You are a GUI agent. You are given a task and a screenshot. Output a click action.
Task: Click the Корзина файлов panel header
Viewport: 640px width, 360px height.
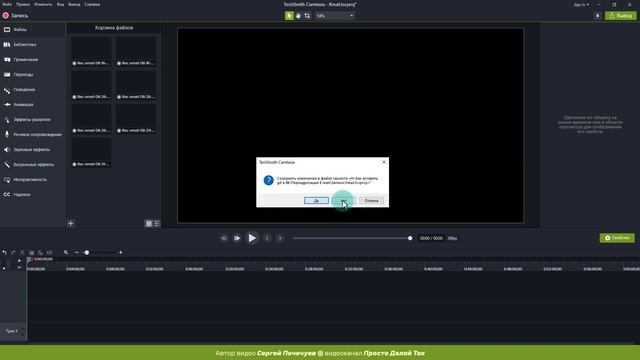[x=114, y=28]
